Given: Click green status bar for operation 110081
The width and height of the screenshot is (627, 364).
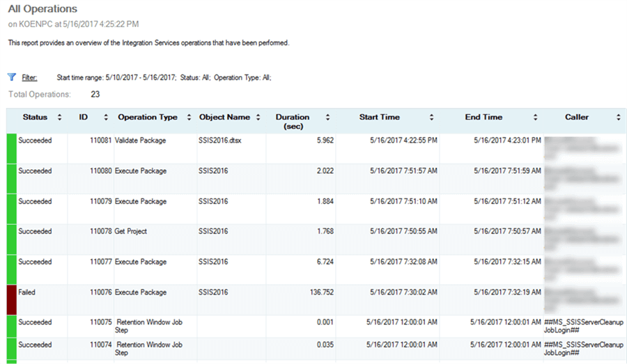Looking at the screenshot, I should 11,148.
